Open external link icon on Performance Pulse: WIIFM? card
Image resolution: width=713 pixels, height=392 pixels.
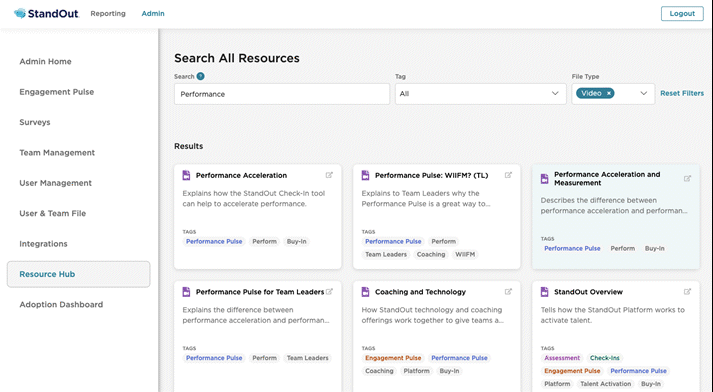pyautogui.click(x=508, y=175)
